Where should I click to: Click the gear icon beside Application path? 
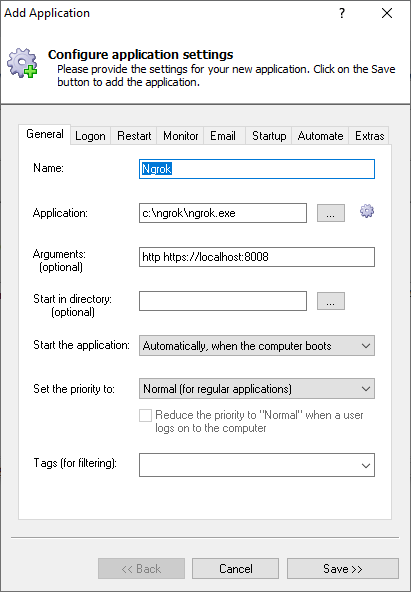367,211
